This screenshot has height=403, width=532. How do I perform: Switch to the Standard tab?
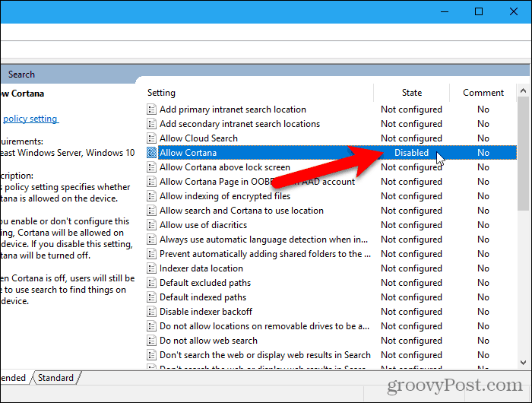55,378
